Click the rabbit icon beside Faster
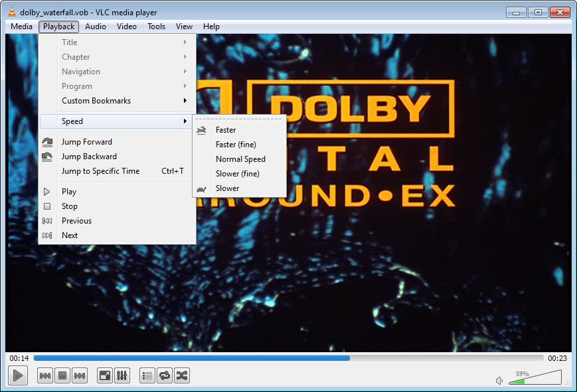Image resolution: width=577 pixels, height=392 pixels. [x=201, y=130]
